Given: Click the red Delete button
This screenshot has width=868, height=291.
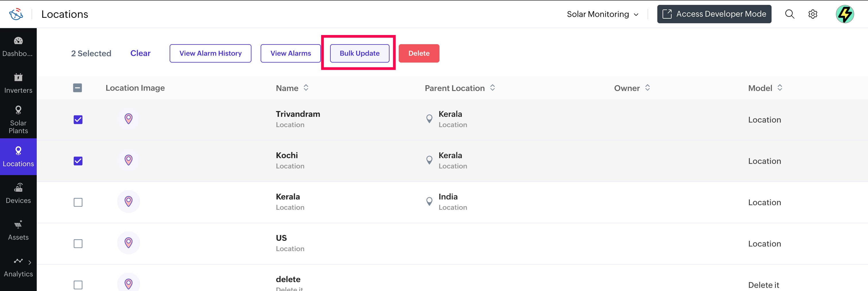Looking at the screenshot, I should click(x=418, y=53).
